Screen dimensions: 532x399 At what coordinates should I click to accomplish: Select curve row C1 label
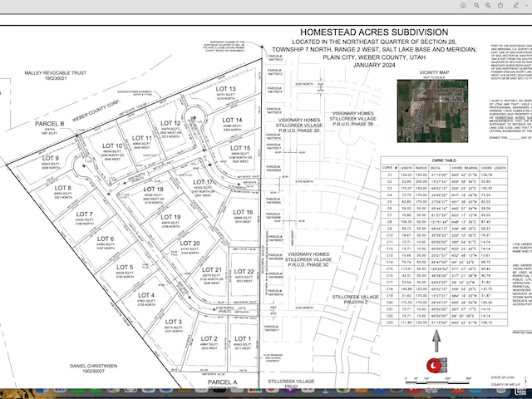pos(390,175)
